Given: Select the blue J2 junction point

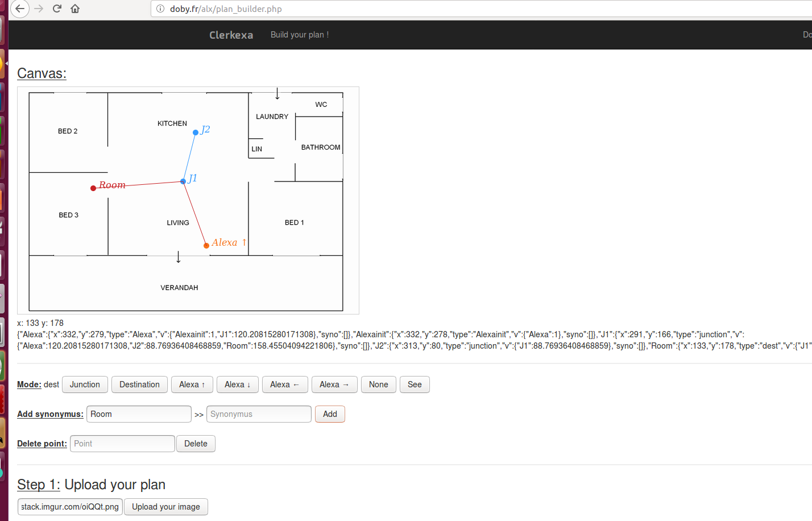Looking at the screenshot, I should pos(196,133).
